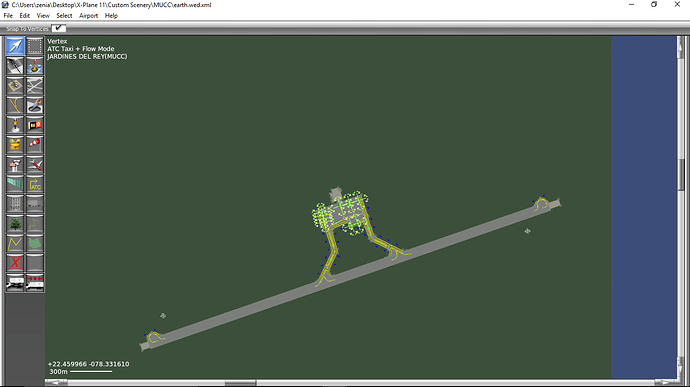The height and width of the screenshot is (387, 690).
Task: Choose the green Boundary fence tool
Action: (15, 184)
